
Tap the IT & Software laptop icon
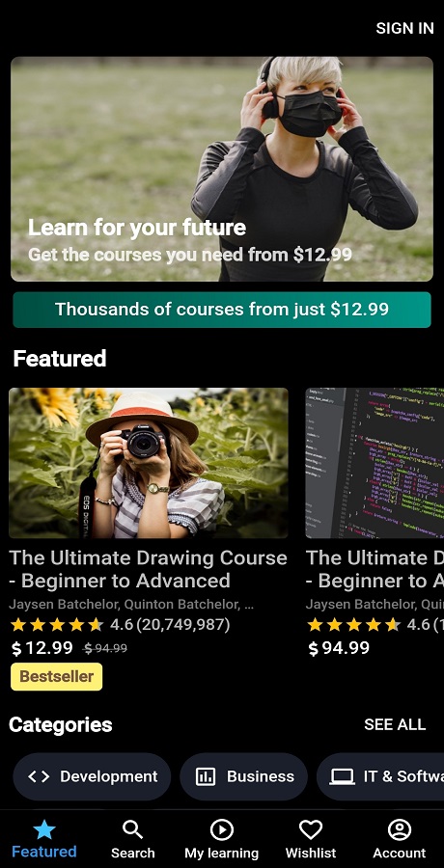point(342,776)
